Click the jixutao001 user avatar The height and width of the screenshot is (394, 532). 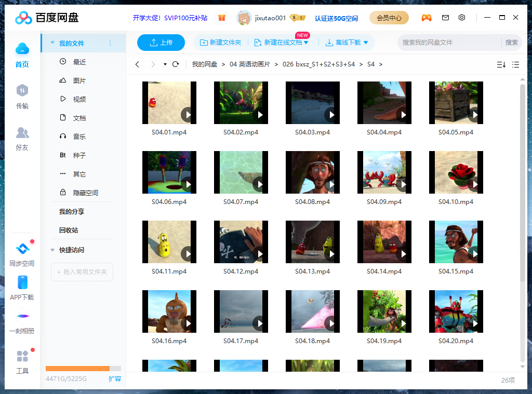point(244,18)
